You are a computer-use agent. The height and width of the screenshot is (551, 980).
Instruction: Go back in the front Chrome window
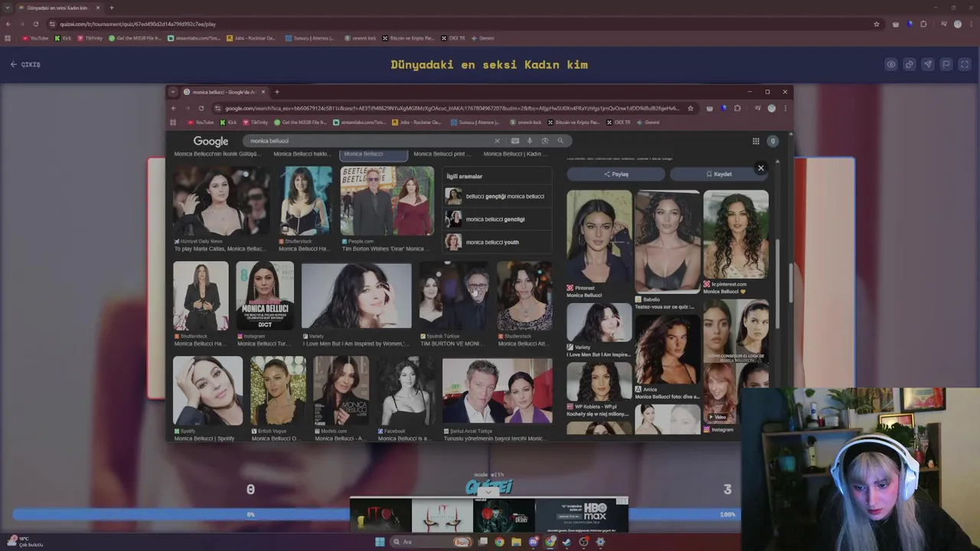(174, 108)
